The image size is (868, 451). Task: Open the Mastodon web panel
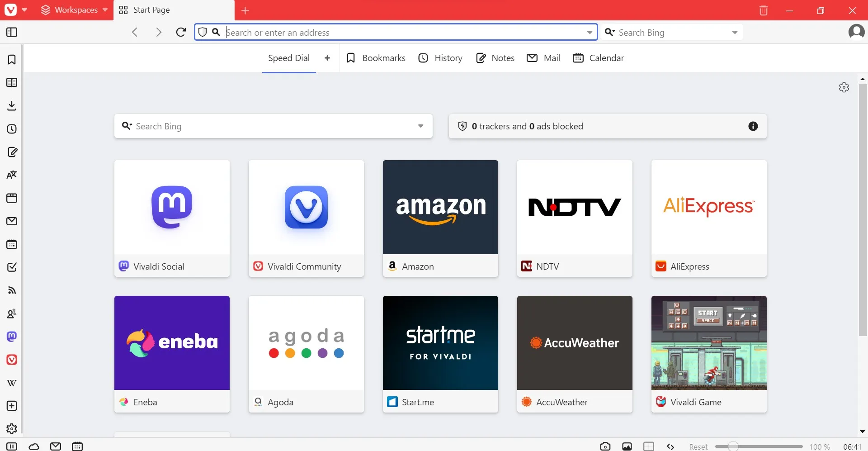12,337
